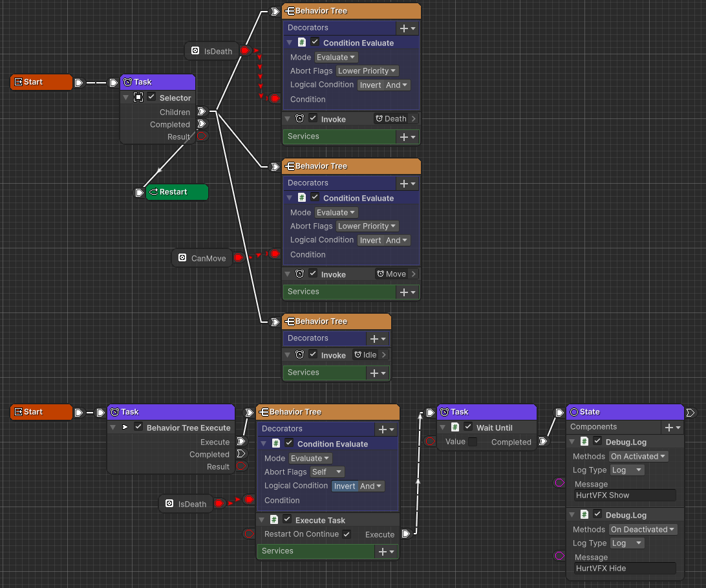
Task: Collapse the Execute Task foldout triangle
Action: [262, 520]
